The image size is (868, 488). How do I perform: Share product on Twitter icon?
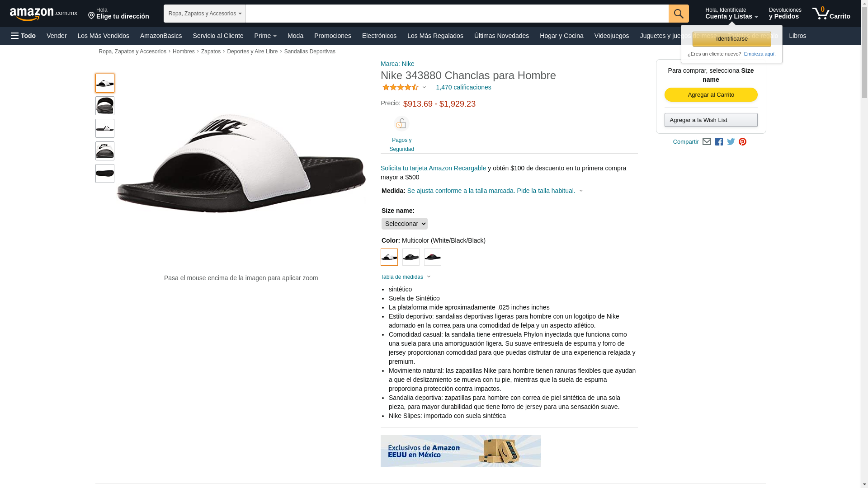[x=731, y=142]
